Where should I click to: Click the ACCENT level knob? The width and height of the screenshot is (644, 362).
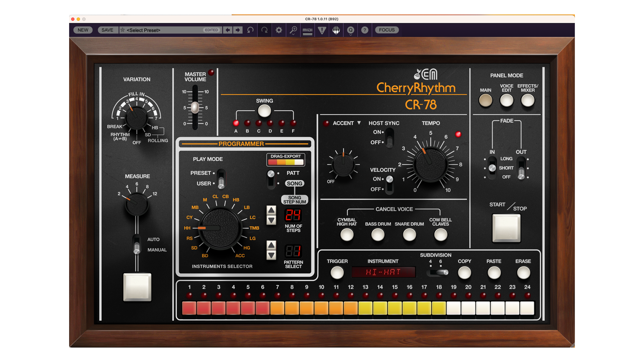(x=343, y=165)
